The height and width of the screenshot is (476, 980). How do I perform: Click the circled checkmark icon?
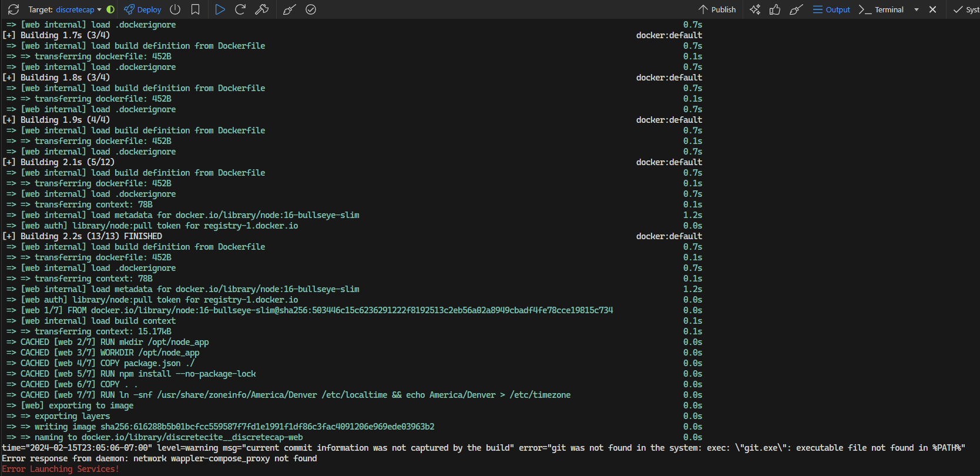point(311,9)
